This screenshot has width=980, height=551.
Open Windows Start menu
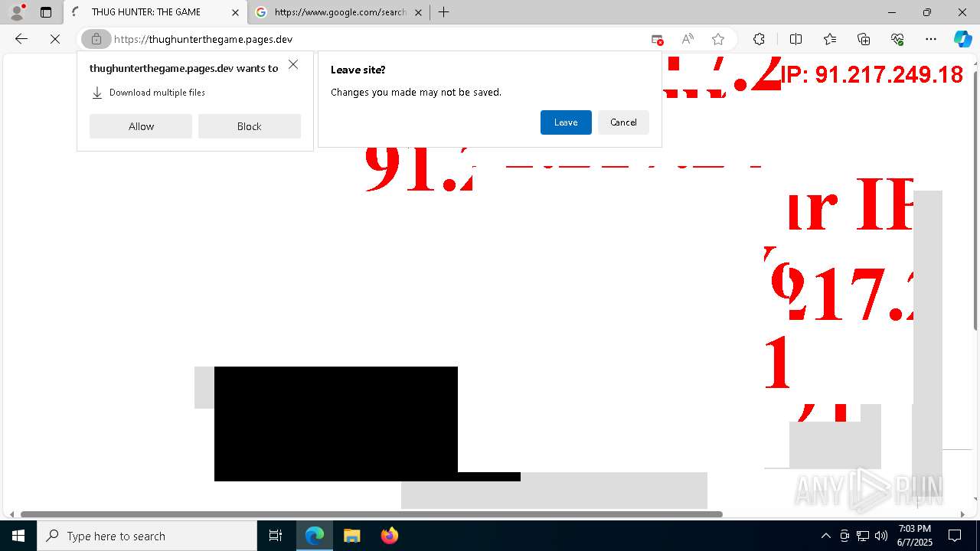[18, 536]
